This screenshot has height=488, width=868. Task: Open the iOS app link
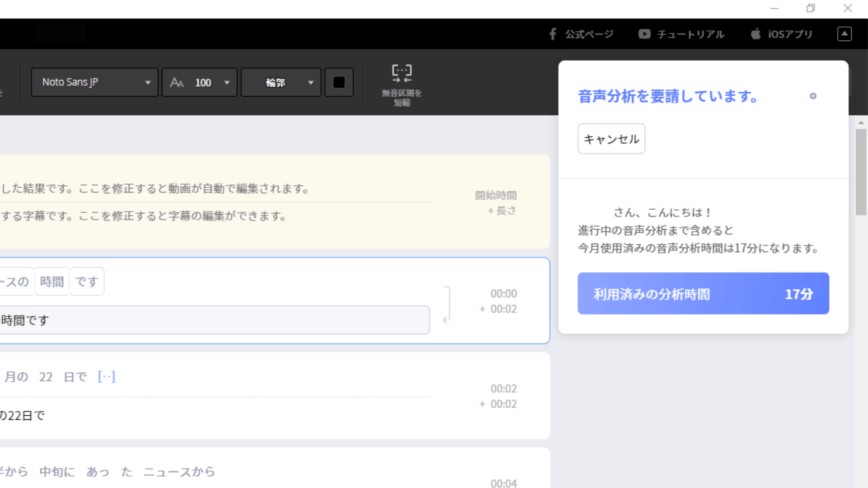pyautogui.click(x=782, y=34)
